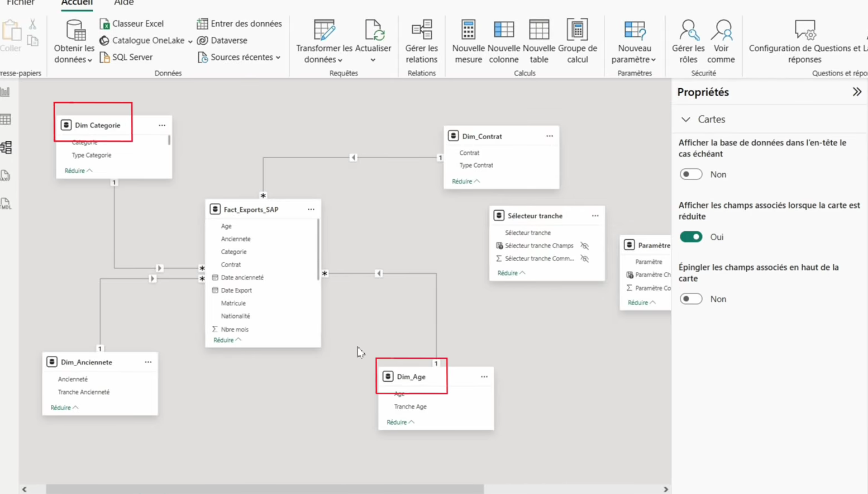Click the Gérer les rôles icon
Image resolution: width=868 pixels, height=494 pixels.
[688, 30]
